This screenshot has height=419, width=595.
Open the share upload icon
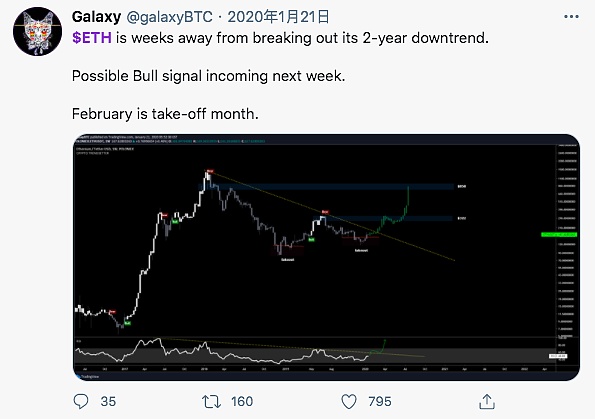coord(487,401)
